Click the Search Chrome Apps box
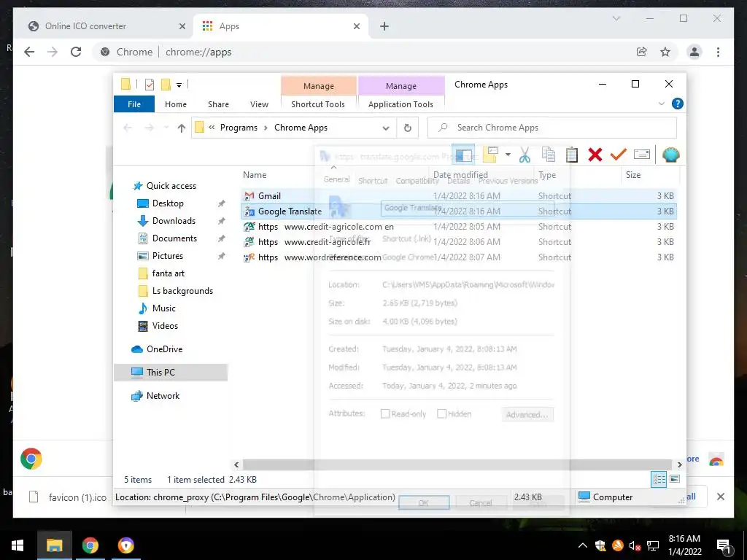 (551, 128)
